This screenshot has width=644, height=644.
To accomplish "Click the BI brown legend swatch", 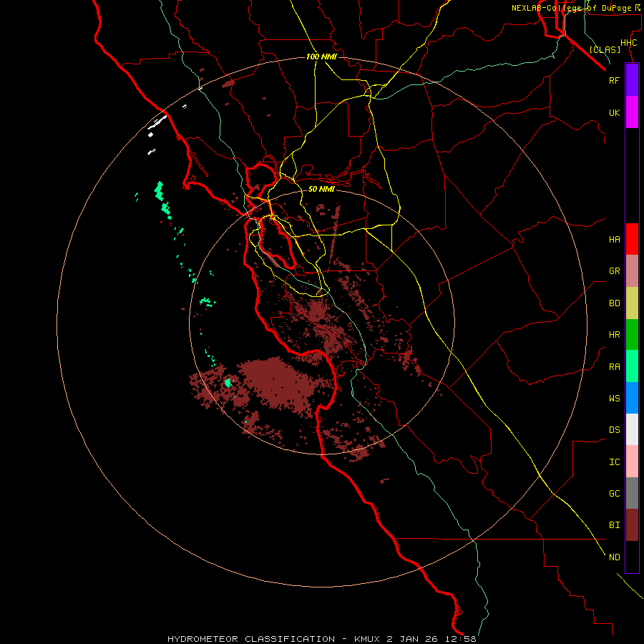I will click(632, 525).
